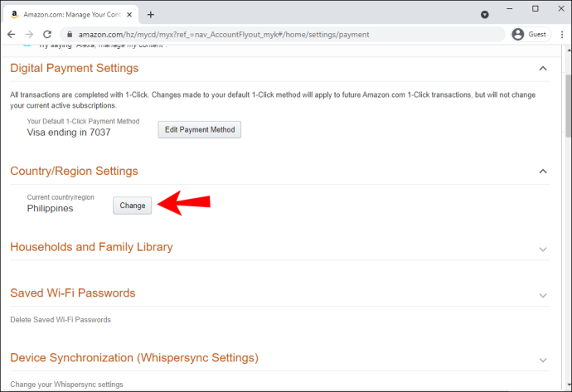This screenshot has height=392, width=572.
Task: Open the Households and Family Library heading
Action: (91, 247)
